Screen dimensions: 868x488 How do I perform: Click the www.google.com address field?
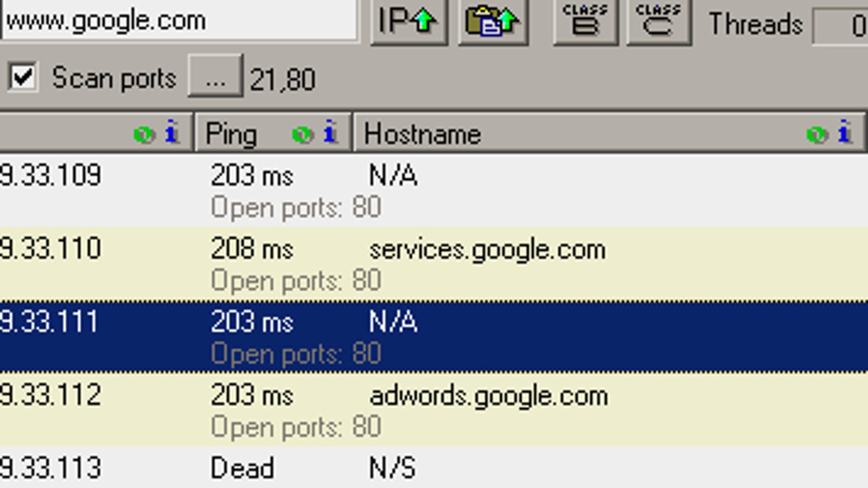[179, 21]
